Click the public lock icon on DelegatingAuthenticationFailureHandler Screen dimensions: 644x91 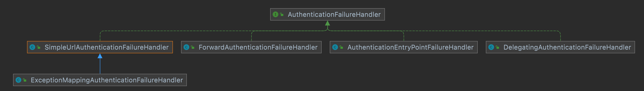pos(498,47)
